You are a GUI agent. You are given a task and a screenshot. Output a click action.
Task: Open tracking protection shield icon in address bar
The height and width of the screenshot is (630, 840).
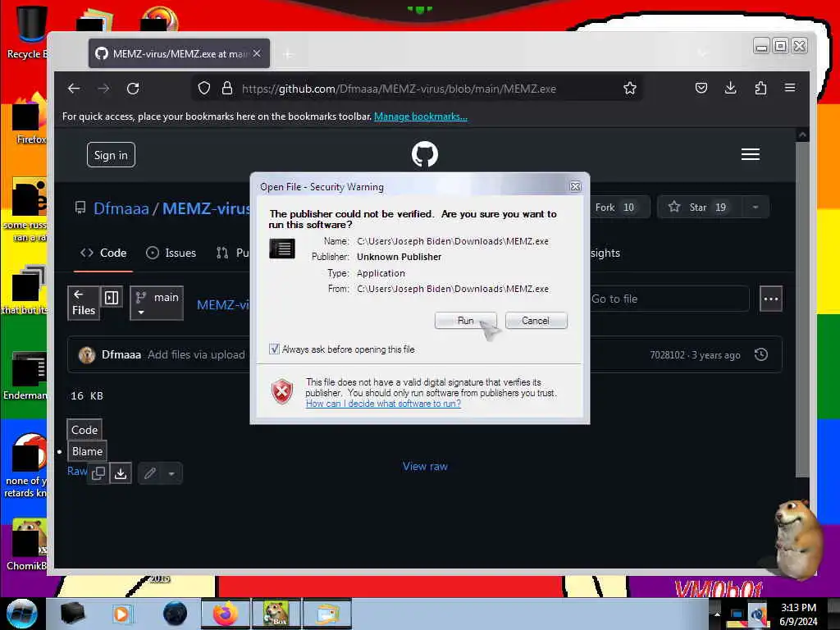[204, 89]
